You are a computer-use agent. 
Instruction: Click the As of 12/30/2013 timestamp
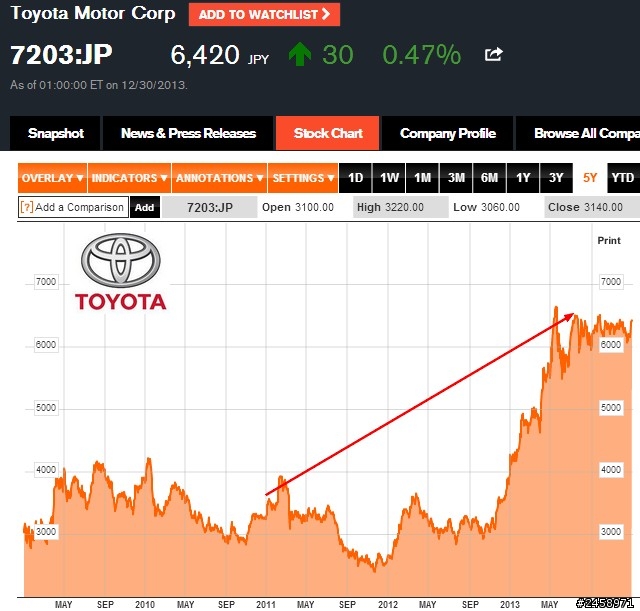point(99,85)
